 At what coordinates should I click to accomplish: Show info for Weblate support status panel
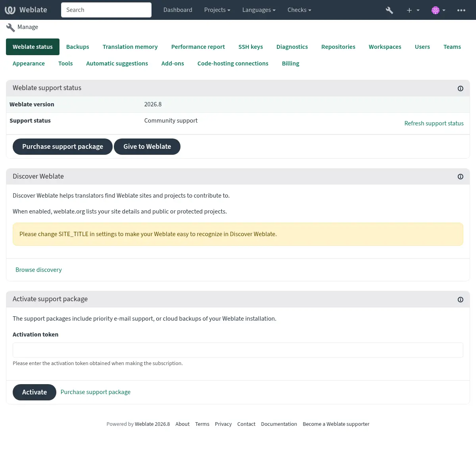461,88
